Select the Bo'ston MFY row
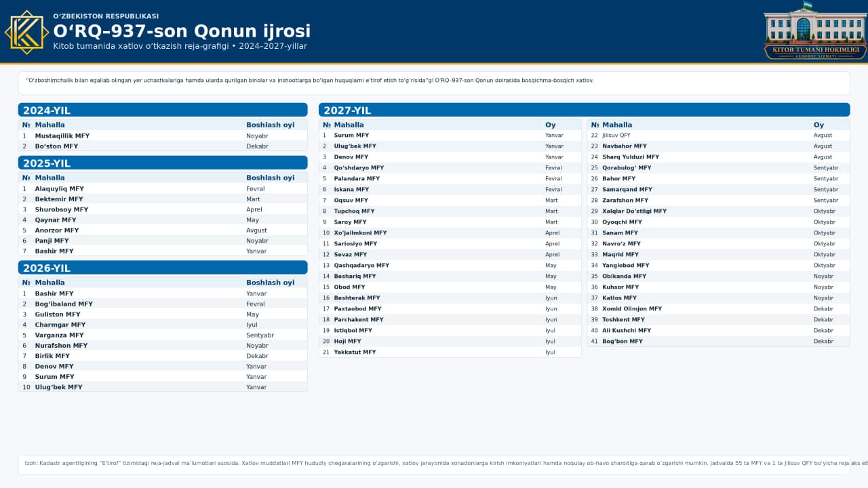This screenshot has height=488, width=868. coord(163,146)
